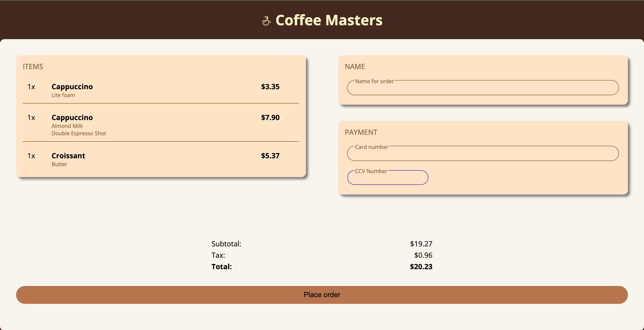Click the $3.35 price label
644x330 pixels.
pos(270,87)
